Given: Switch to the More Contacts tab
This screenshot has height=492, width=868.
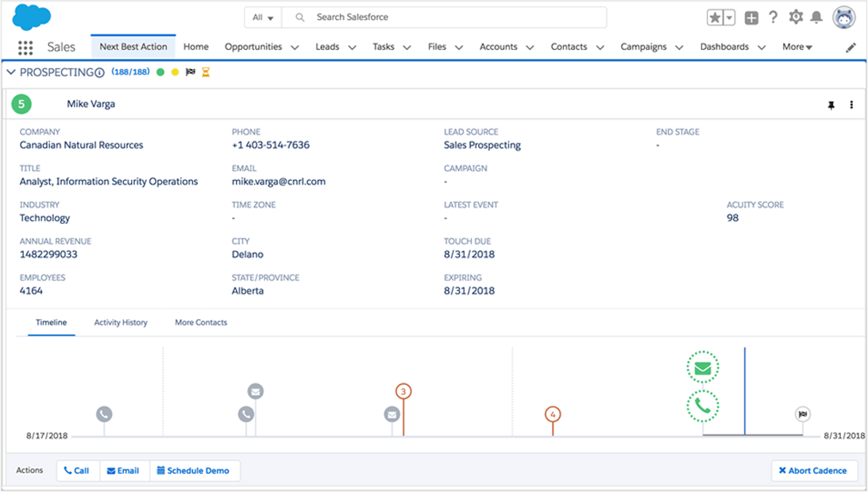Looking at the screenshot, I should click(201, 323).
